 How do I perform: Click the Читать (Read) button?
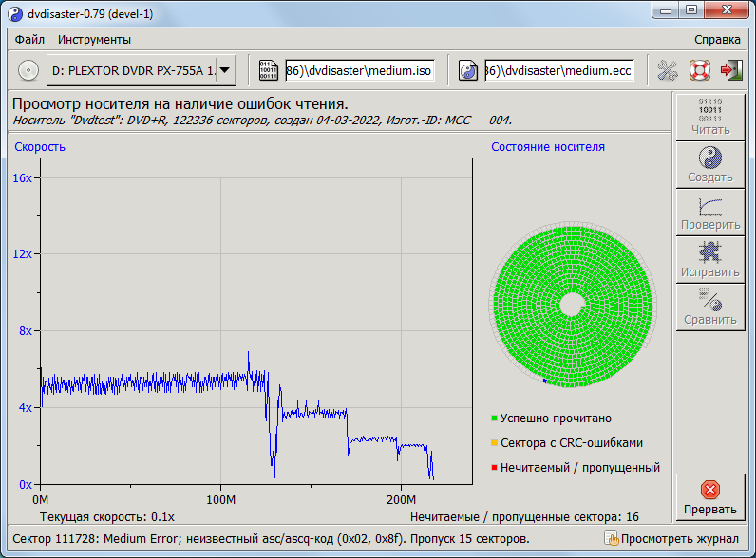[709, 116]
